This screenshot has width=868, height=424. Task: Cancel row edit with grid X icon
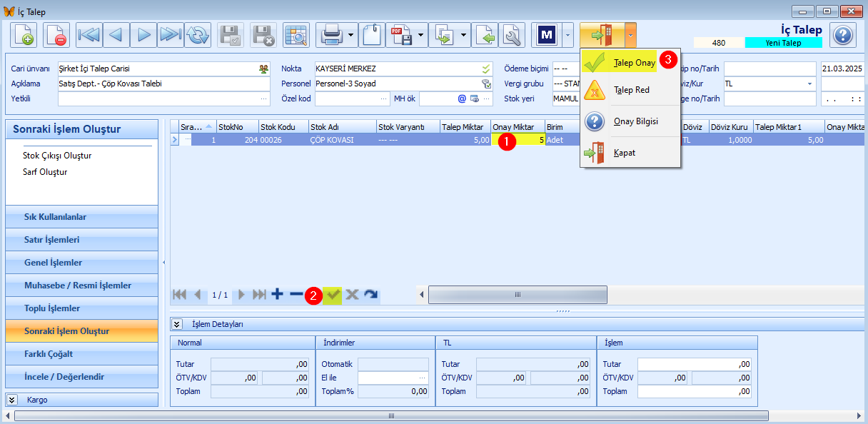352,294
